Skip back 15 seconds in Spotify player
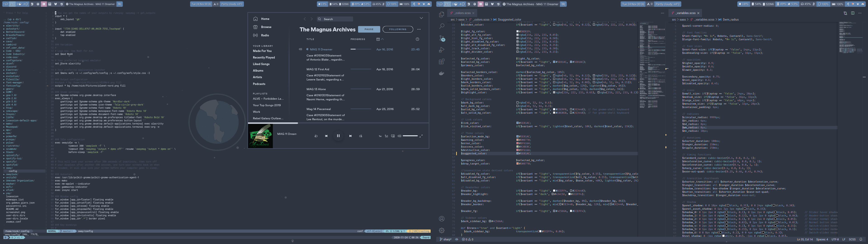 tap(316, 136)
